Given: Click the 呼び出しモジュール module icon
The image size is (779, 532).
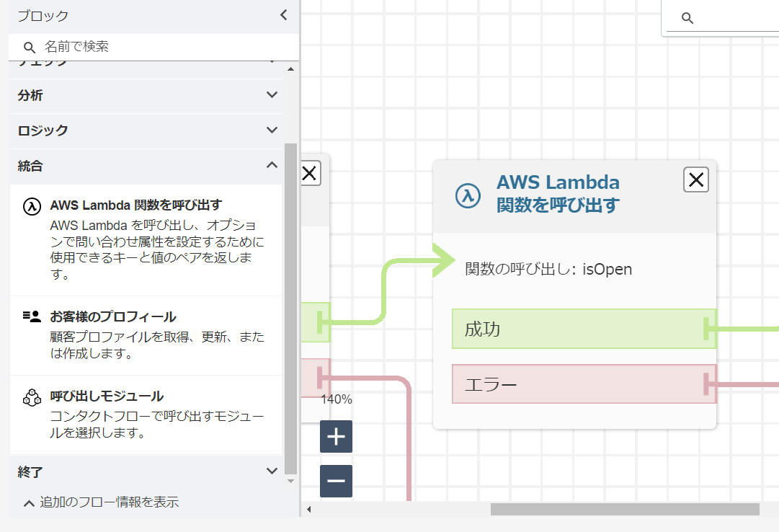Looking at the screenshot, I should pyautogui.click(x=32, y=397).
